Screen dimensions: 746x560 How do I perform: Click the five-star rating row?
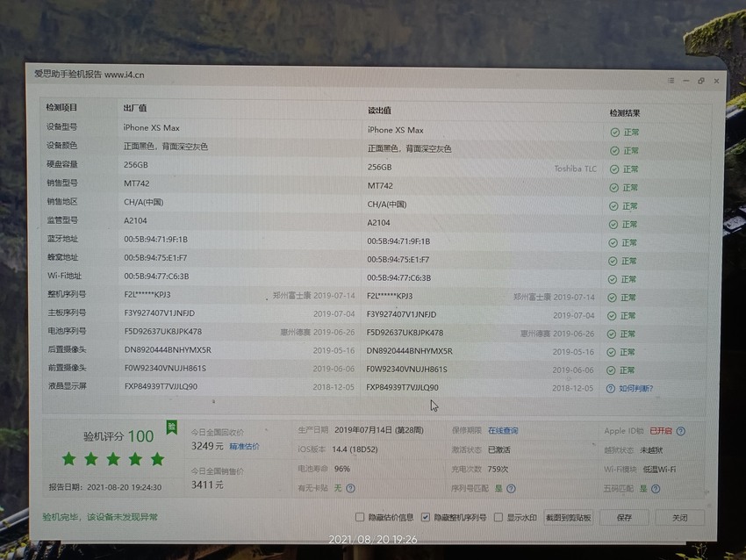click(x=113, y=459)
